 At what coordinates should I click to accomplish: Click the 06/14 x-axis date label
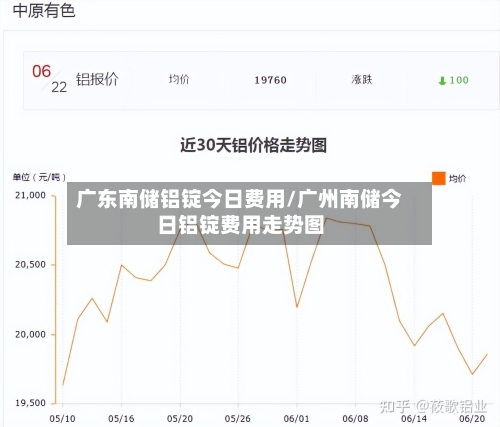(414, 418)
